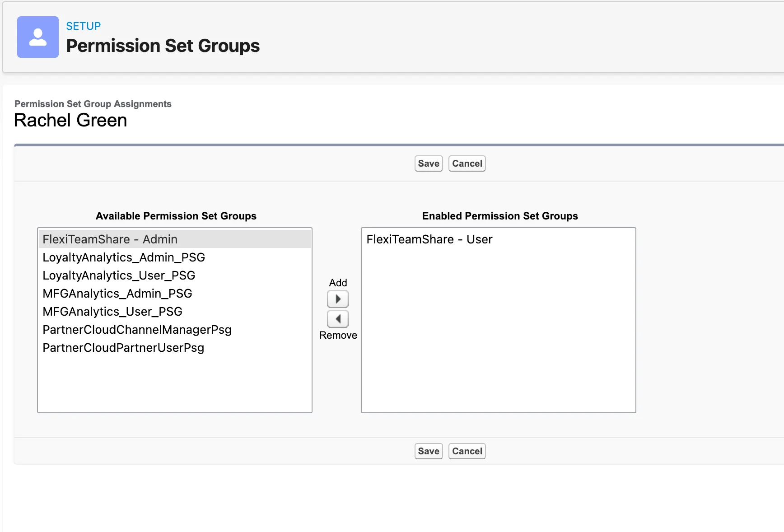Save changes with the bottom Save button
This screenshot has width=784, height=532.
[428, 451]
